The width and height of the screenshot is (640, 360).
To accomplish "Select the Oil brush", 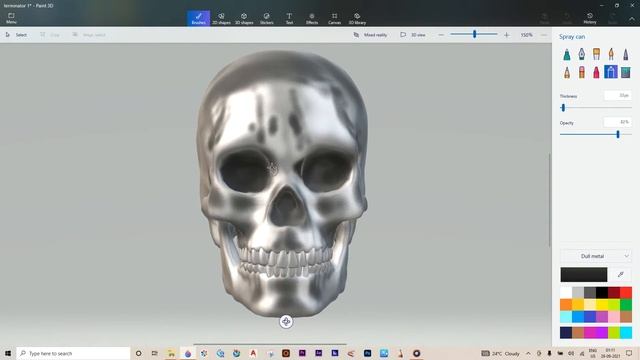I will 596,54.
